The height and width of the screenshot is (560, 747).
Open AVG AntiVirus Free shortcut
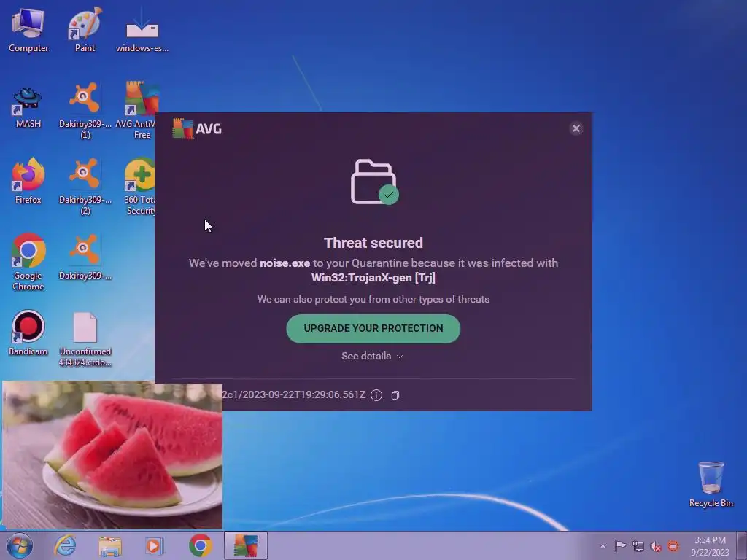coord(139,111)
